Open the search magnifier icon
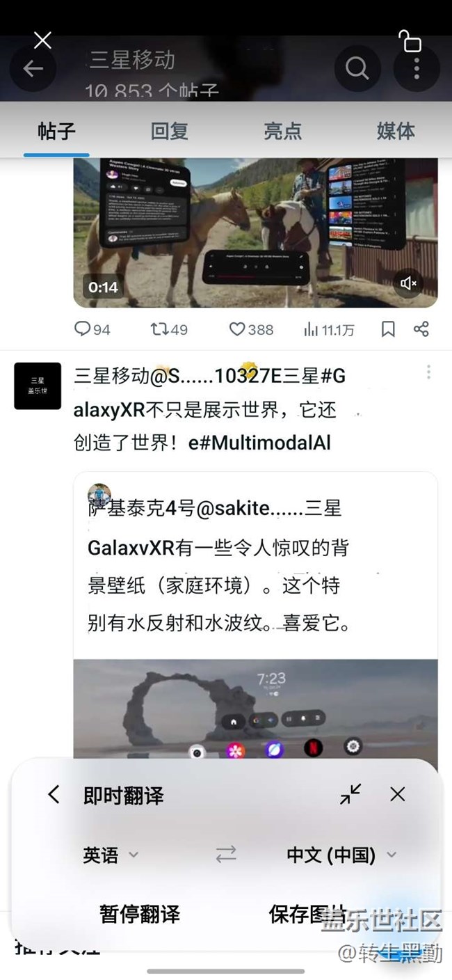Screen dimensions: 452x980 tap(357, 68)
